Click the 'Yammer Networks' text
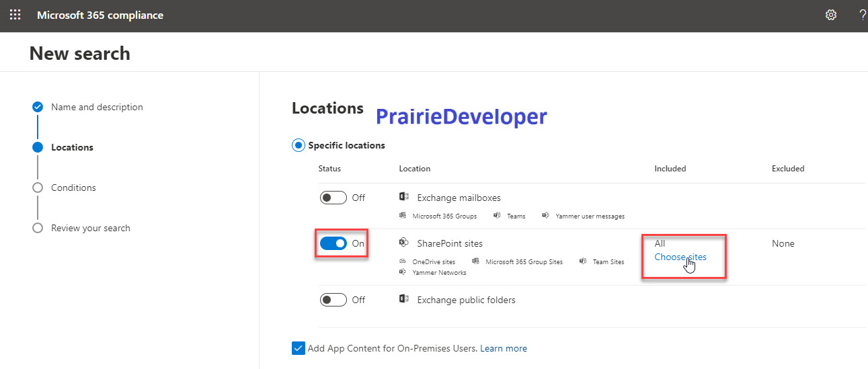868x369 pixels. (439, 273)
